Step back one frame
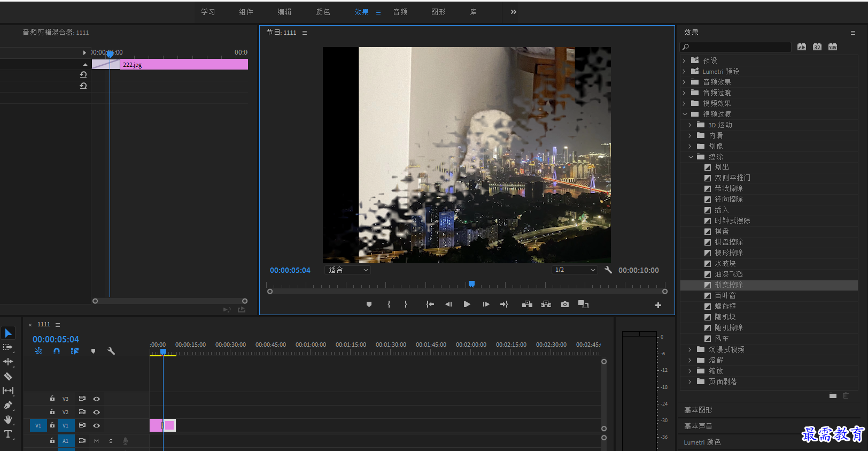The width and height of the screenshot is (868, 451). point(448,304)
